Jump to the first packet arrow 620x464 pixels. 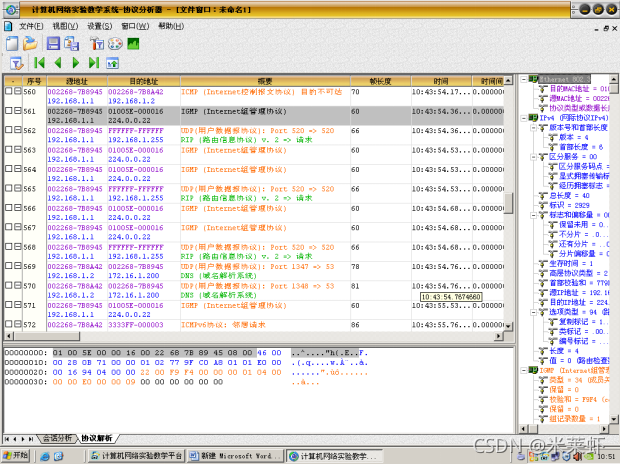tap(39, 63)
